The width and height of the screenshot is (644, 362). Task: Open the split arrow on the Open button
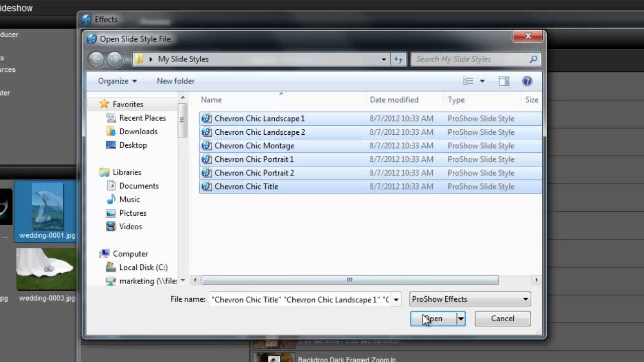click(x=460, y=319)
